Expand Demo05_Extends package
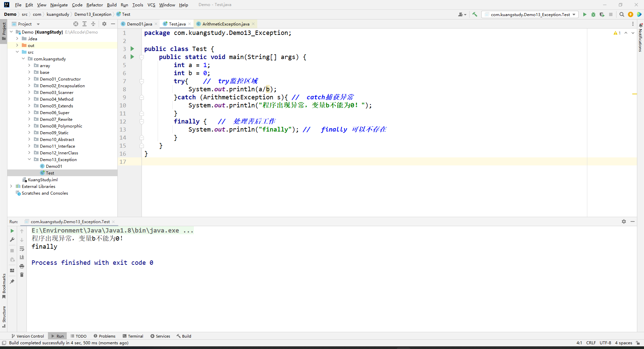 pyautogui.click(x=29, y=106)
